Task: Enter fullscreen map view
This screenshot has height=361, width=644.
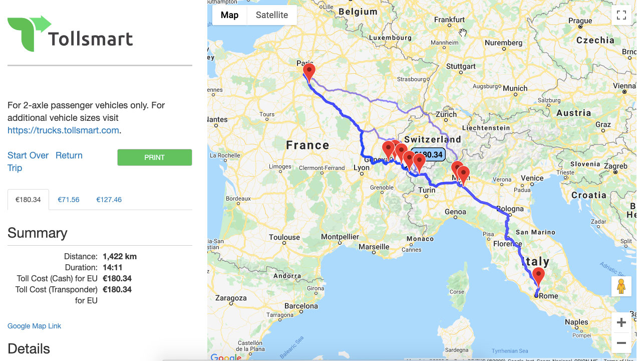Action: (x=621, y=15)
